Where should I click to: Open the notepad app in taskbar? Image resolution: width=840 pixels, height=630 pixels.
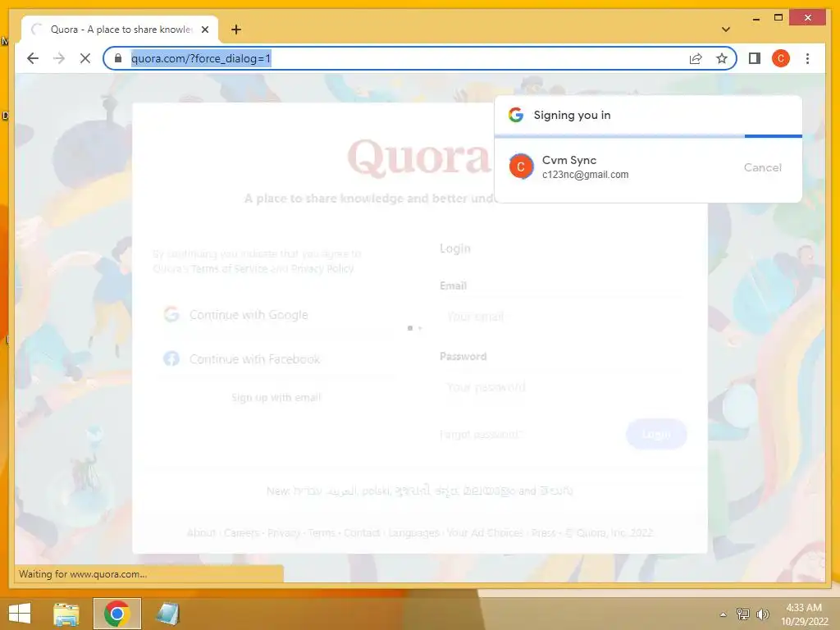(167, 614)
